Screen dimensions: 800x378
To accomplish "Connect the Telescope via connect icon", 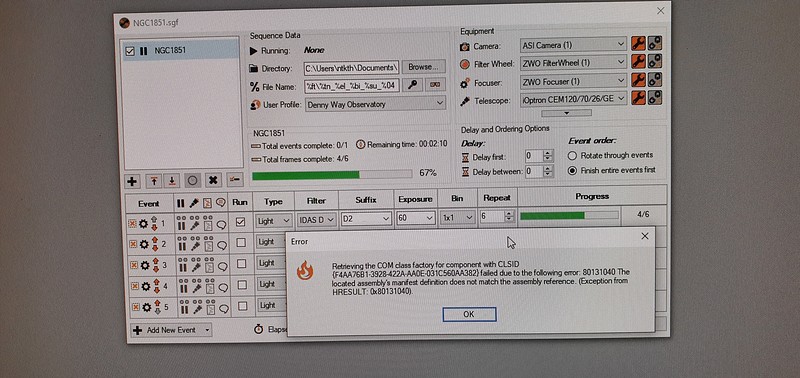I will [655, 97].
